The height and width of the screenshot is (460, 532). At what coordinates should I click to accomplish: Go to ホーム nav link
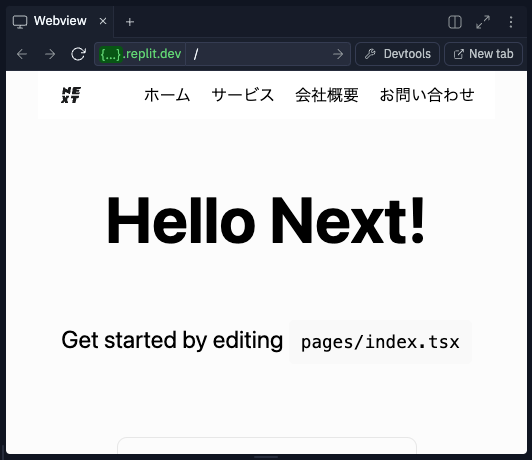167,95
